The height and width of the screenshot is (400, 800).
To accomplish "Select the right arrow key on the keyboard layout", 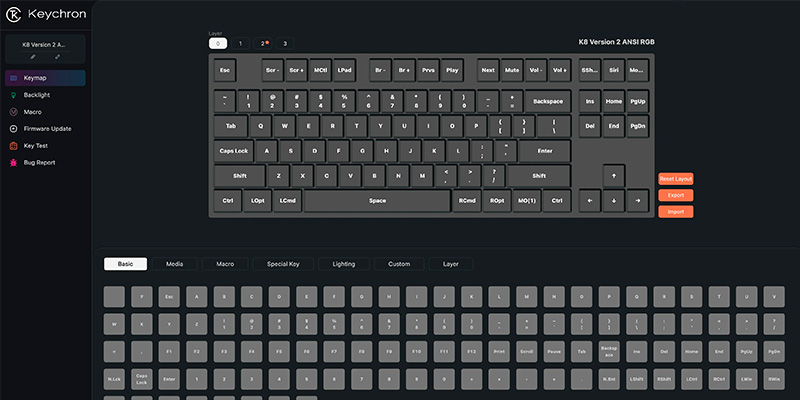I will (638, 201).
